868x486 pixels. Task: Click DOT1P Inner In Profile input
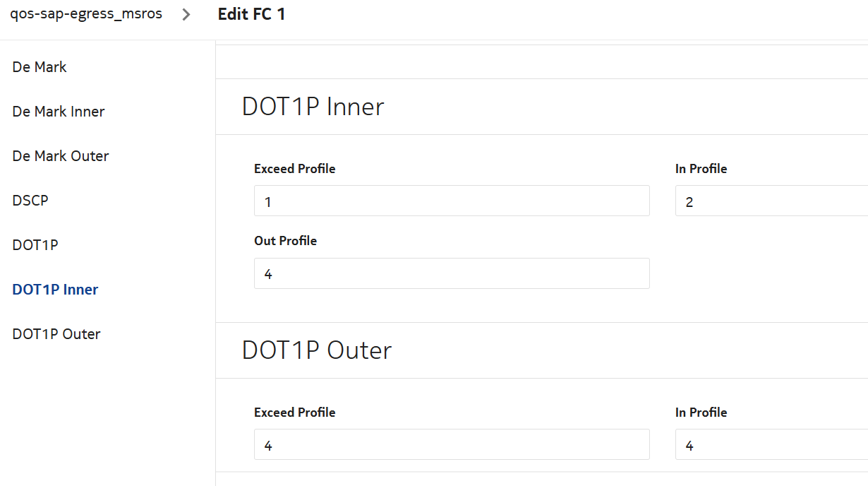point(771,201)
